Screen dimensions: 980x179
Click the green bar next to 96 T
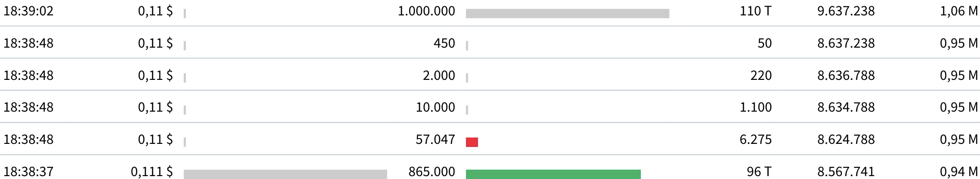coord(553,174)
